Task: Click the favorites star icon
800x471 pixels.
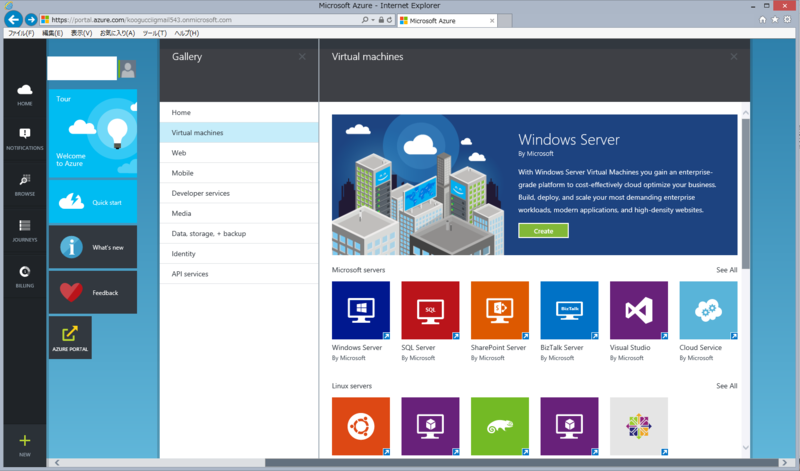Action: point(775,19)
